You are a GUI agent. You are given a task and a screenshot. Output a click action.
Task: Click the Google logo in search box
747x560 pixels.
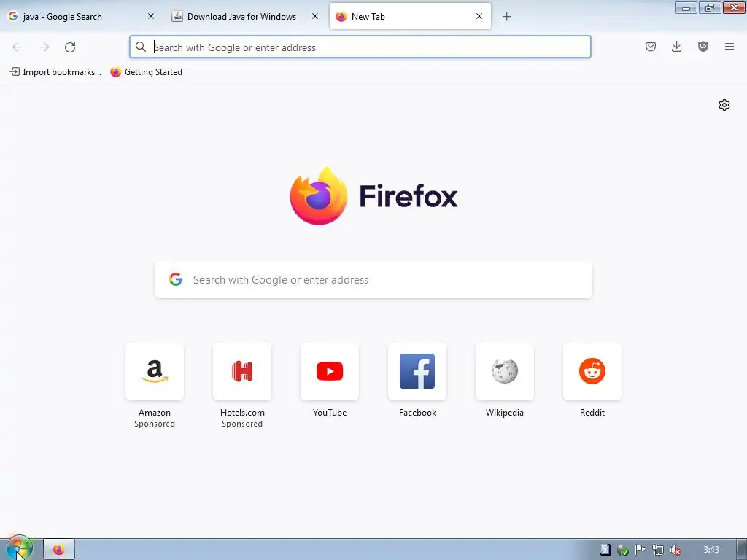point(176,279)
